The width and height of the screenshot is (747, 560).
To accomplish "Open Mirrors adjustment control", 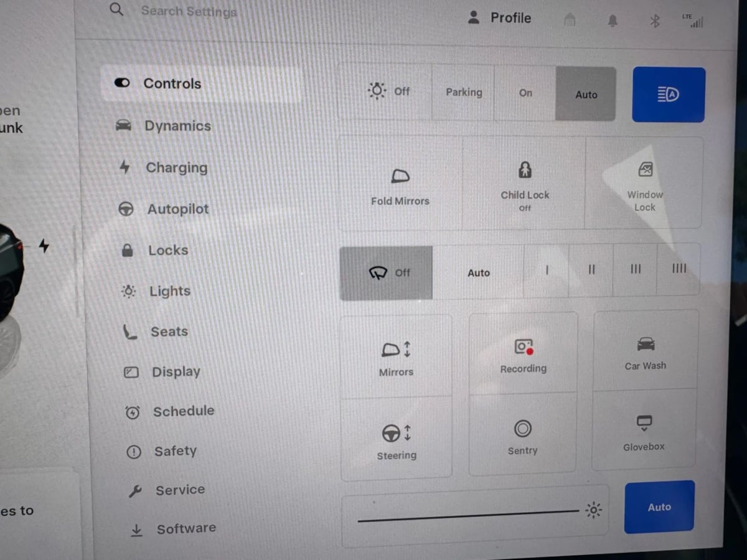I will pos(396,357).
